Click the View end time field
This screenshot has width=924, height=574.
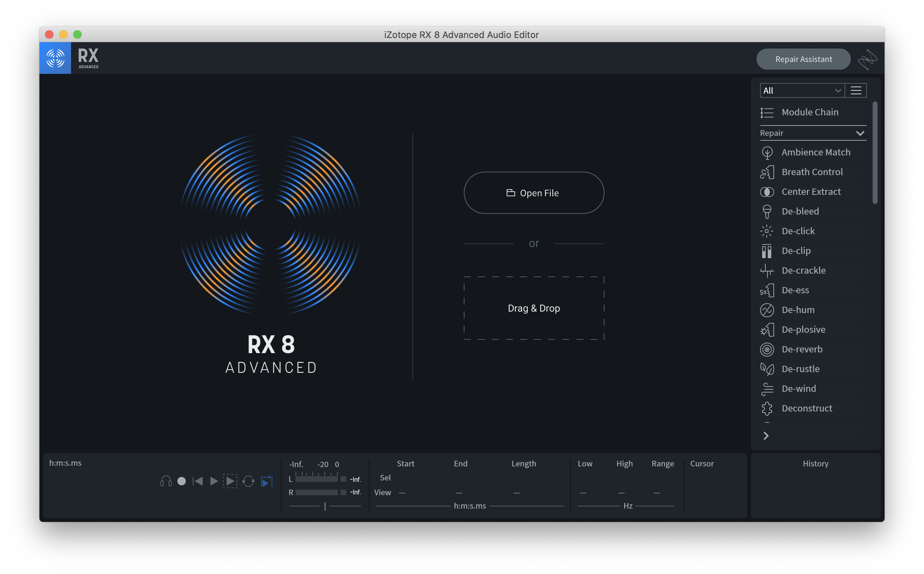coord(459,493)
